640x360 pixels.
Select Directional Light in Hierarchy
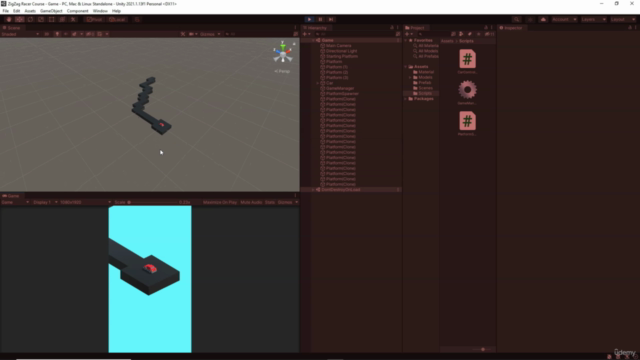click(x=341, y=51)
